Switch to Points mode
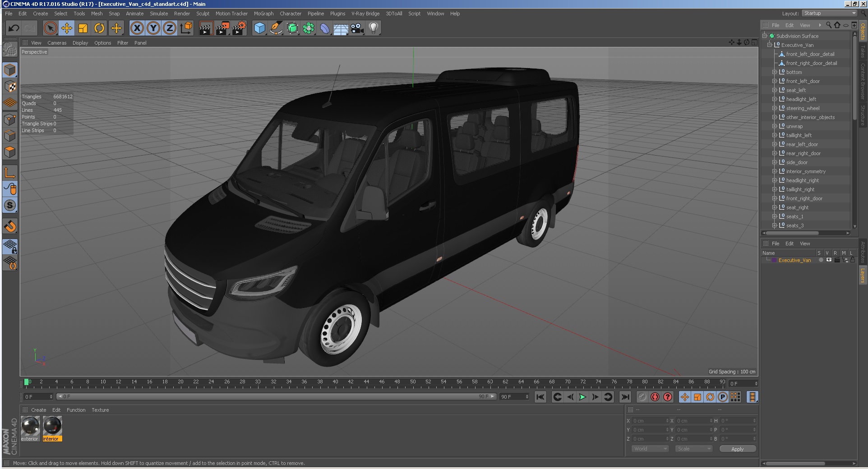This screenshot has height=469, width=868. pyautogui.click(x=10, y=119)
